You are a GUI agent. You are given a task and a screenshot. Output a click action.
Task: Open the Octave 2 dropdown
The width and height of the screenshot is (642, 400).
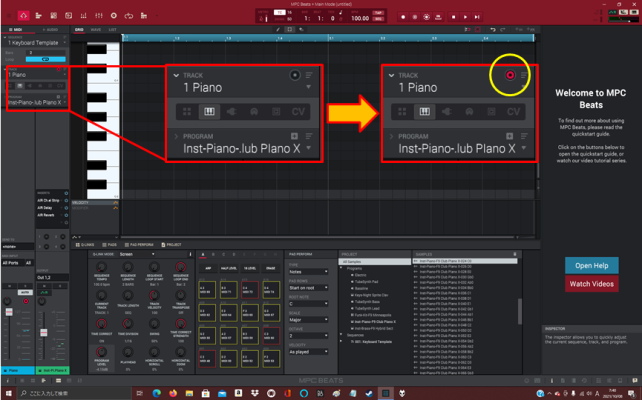(308, 336)
